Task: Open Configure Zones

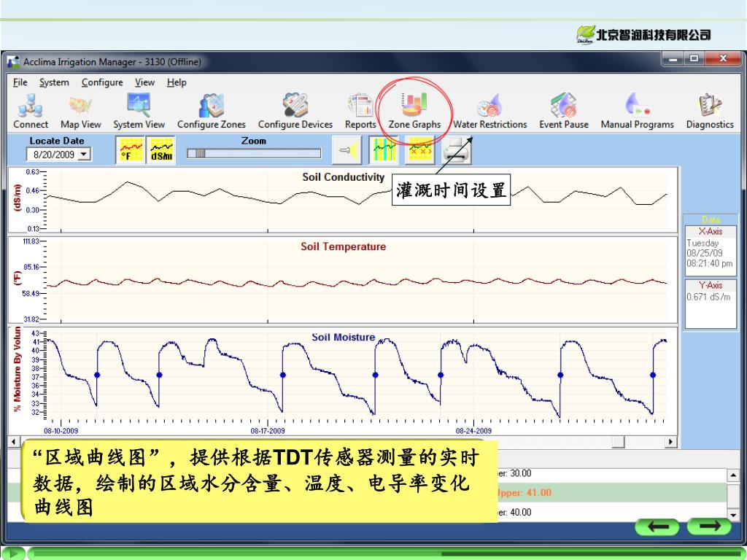Action: click(211, 112)
